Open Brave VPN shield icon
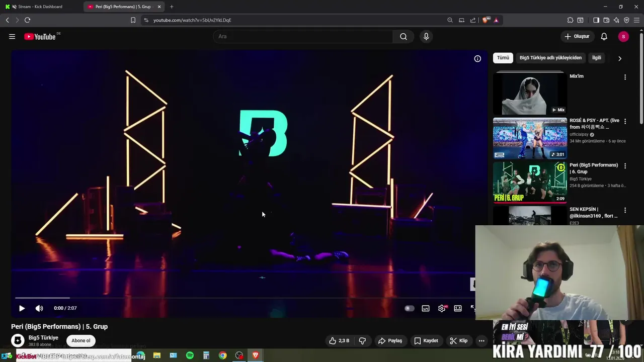Viewport: 644px width, 362px height. pos(626,20)
